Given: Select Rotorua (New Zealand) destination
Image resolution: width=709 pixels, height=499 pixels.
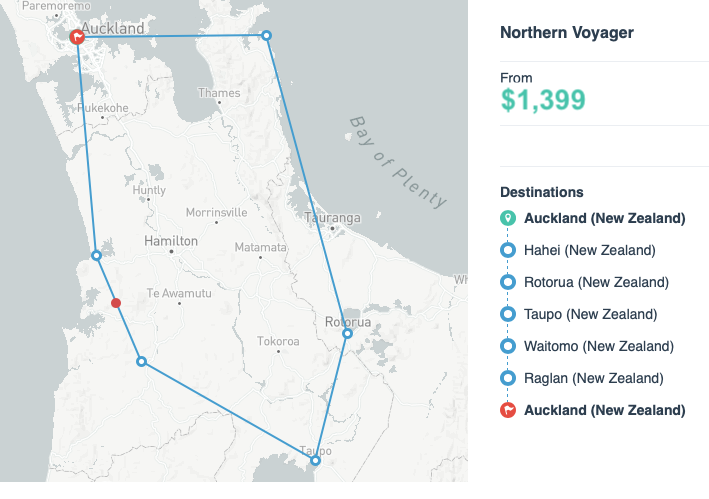Looking at the screenshot, I should (596, 282).
